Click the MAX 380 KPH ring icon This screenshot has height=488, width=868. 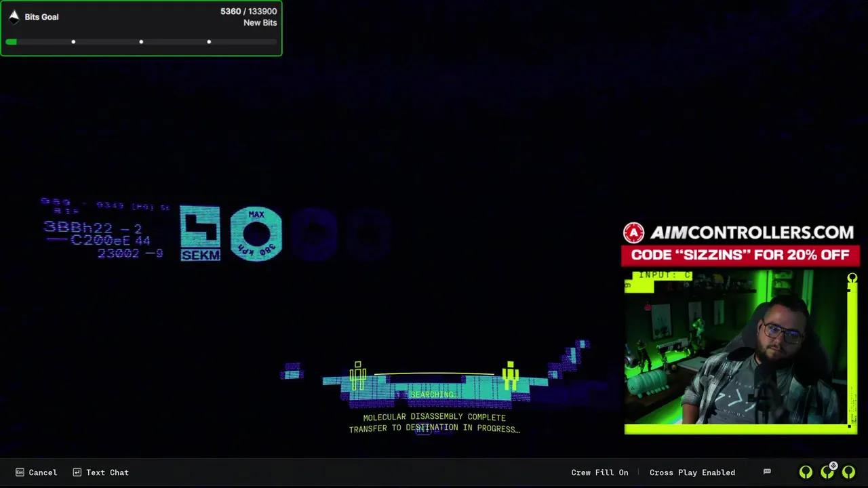[256, 234]
